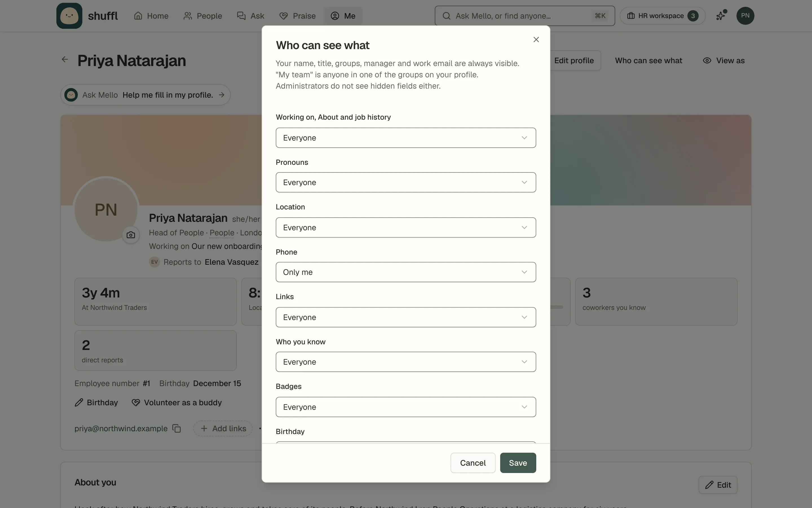Viewport: 812px width, 508px height.
Task: Open the Phone visibility dropdown
Action: (x=406, y=272)
